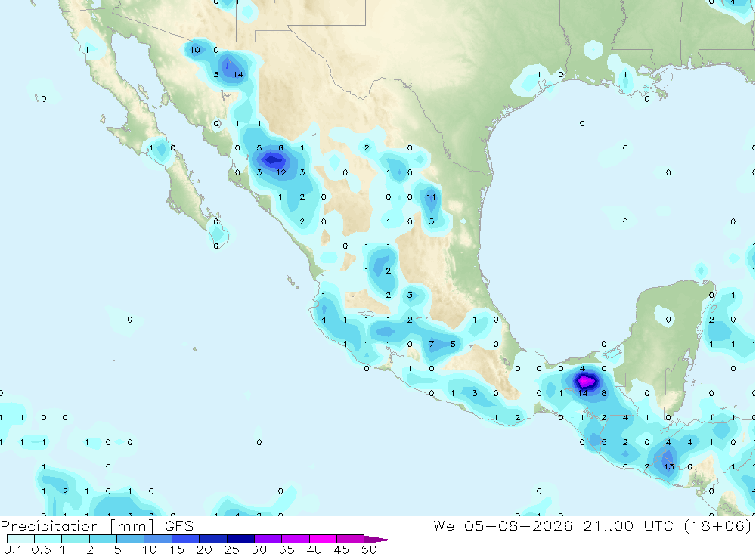756x554 pixels.
Task: Select the legend swatch between 30 and 35
Action: 268,539
